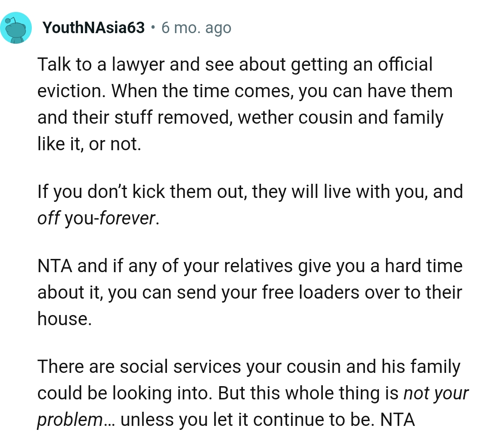
Task: Click the final "NTA" ending the comment
Action: click(397, 419)
